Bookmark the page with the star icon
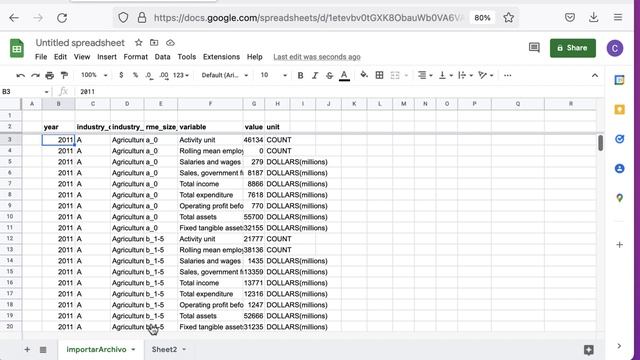The height and width of the screenshot is (360, 640). pyautogui.click(x=508, y=18)
